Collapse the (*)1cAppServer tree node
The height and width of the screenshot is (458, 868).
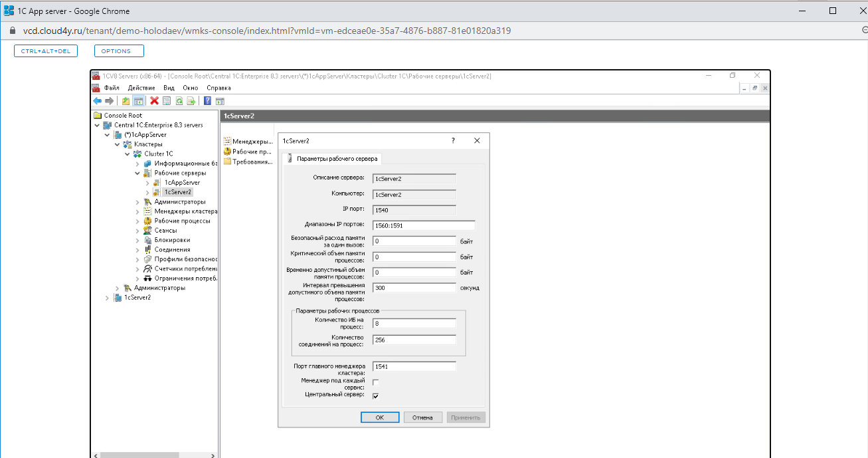pos(108,135)
